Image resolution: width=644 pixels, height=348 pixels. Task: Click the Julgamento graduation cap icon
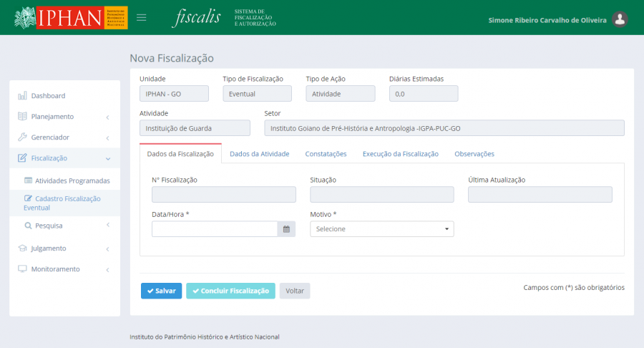[22, 248]
